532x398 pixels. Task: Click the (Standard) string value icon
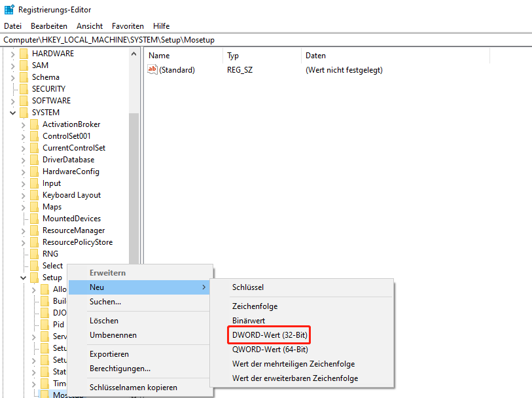[x=152, y=69]
